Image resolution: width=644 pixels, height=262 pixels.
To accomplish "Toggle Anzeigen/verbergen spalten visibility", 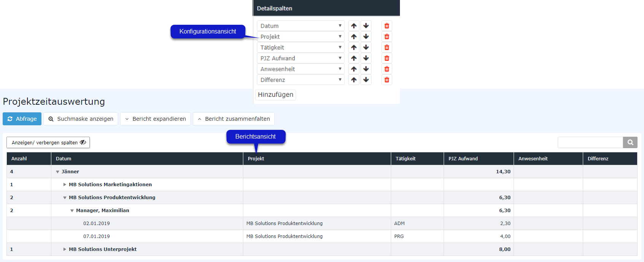I will 48,142.
